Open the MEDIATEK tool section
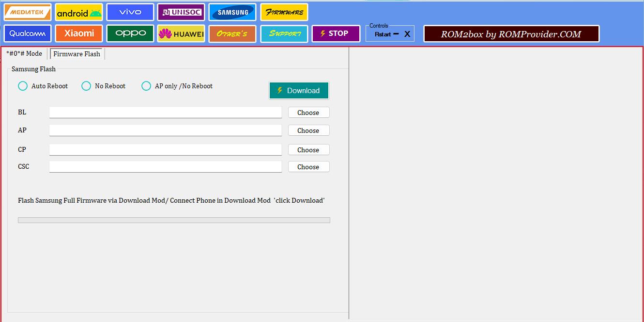The image size is (644, 322). 27,12
